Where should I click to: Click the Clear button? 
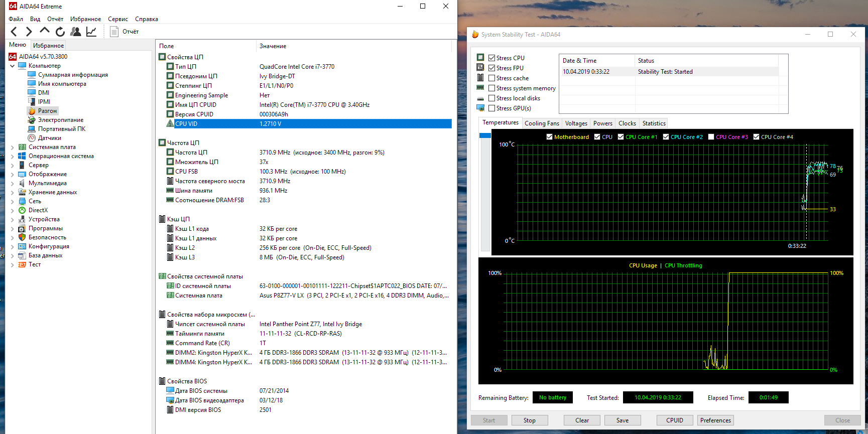582,420
